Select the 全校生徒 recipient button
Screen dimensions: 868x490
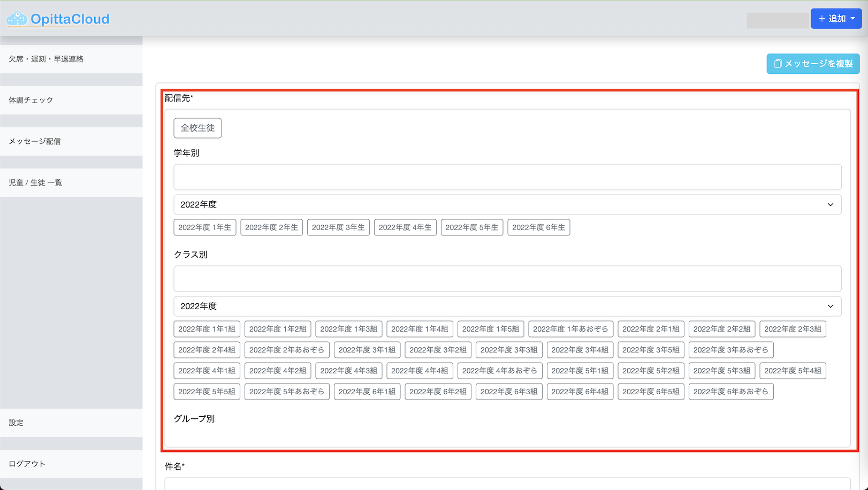click(197, 128)
